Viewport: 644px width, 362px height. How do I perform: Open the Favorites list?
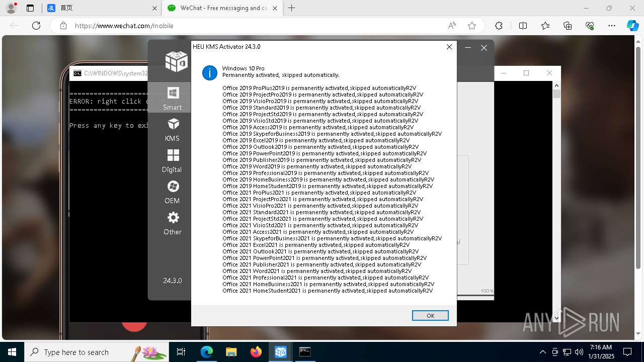pos(545,26)
